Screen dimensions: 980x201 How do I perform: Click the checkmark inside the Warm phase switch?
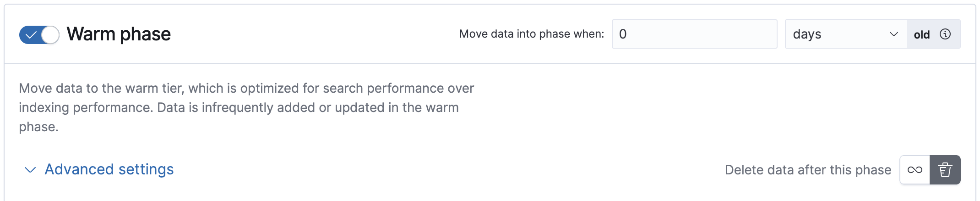click(x=31, y=35)
